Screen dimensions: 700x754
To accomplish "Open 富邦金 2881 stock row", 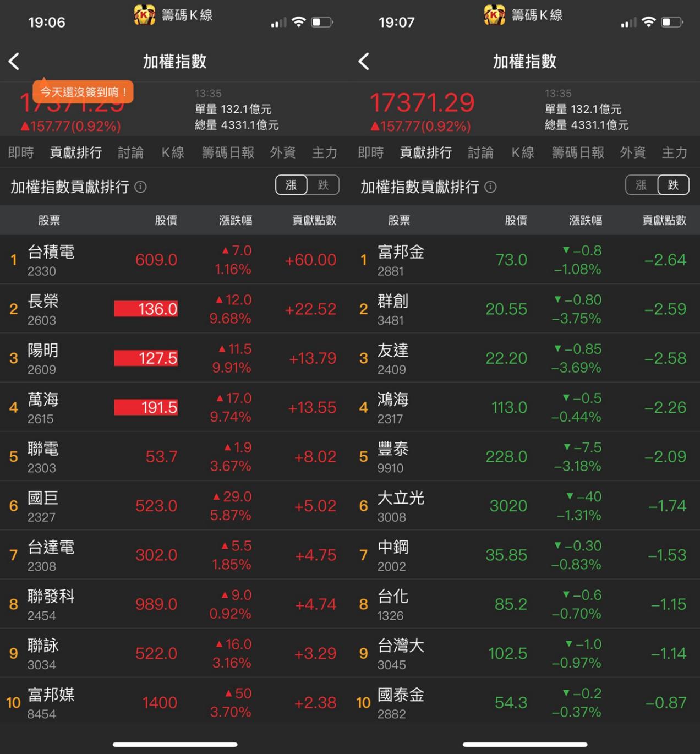I will coord(525,260).
